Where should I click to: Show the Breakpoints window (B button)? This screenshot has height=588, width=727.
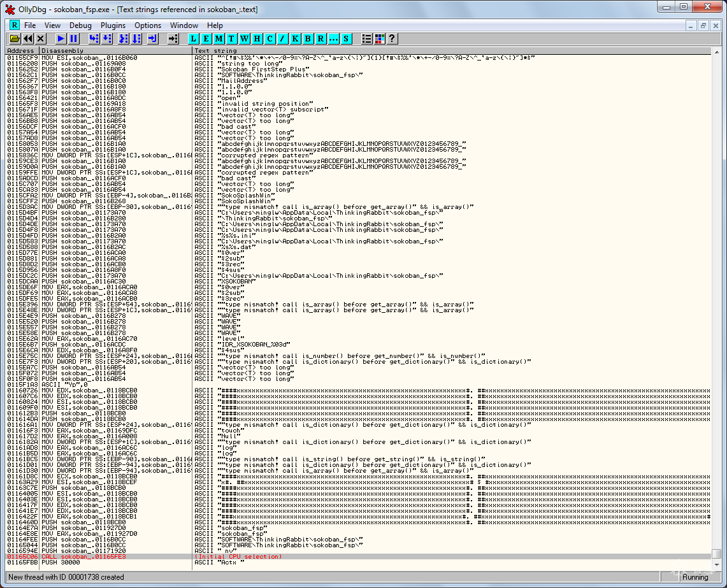[x=308, y=39]
